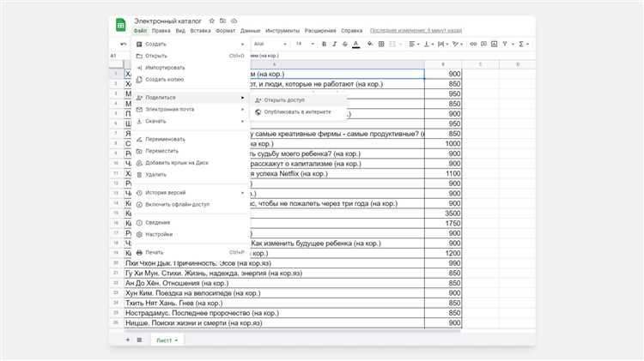Choose Создать копию menu entry
This screenshot has height=361, width=644.
[x=191, y=80]
